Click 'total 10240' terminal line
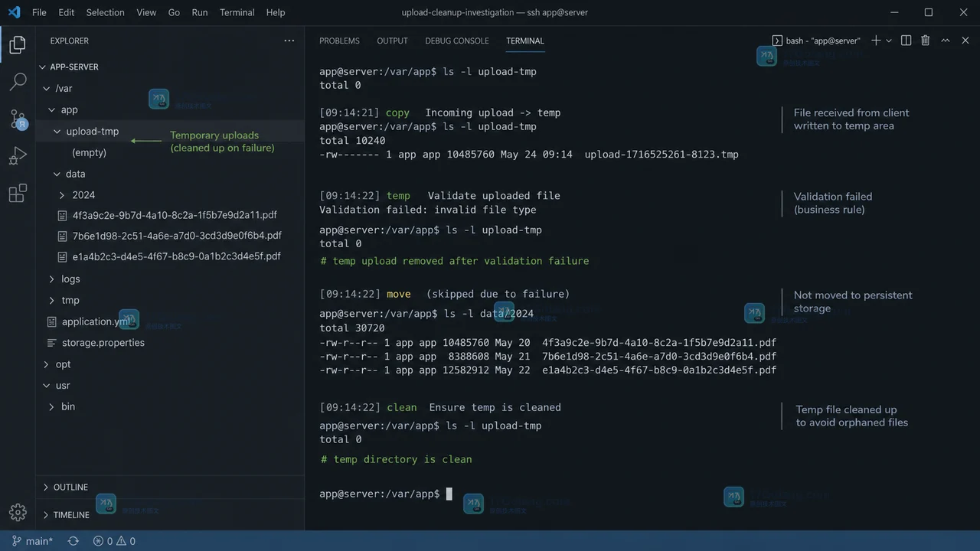The height and width of the screenshot is (551, 980). tap(352, 141)
